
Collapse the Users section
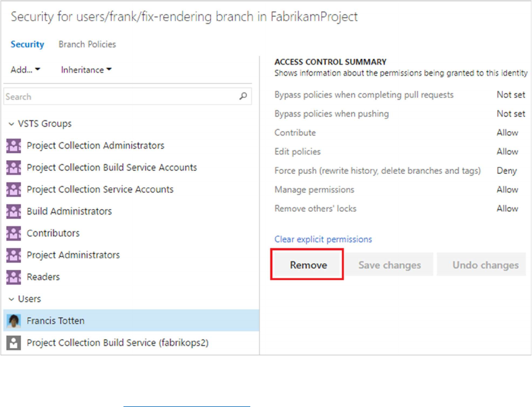(x=11, y=299)
